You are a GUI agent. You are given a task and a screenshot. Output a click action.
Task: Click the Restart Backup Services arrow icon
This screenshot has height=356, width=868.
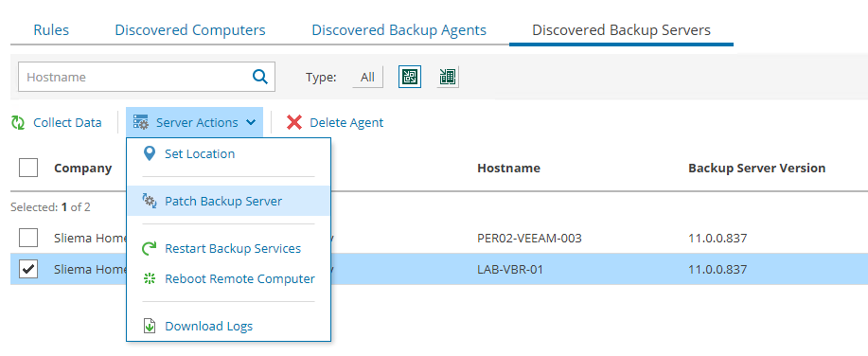coord(150,249)
